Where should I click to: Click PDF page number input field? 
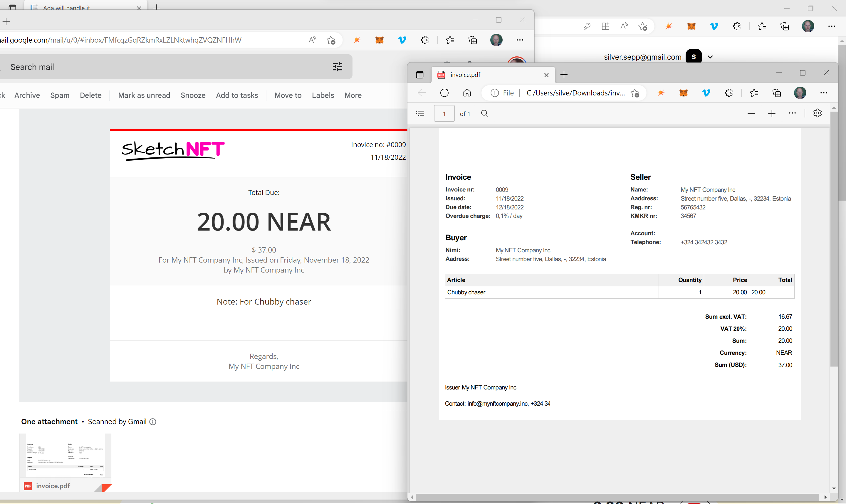point(444,114)
